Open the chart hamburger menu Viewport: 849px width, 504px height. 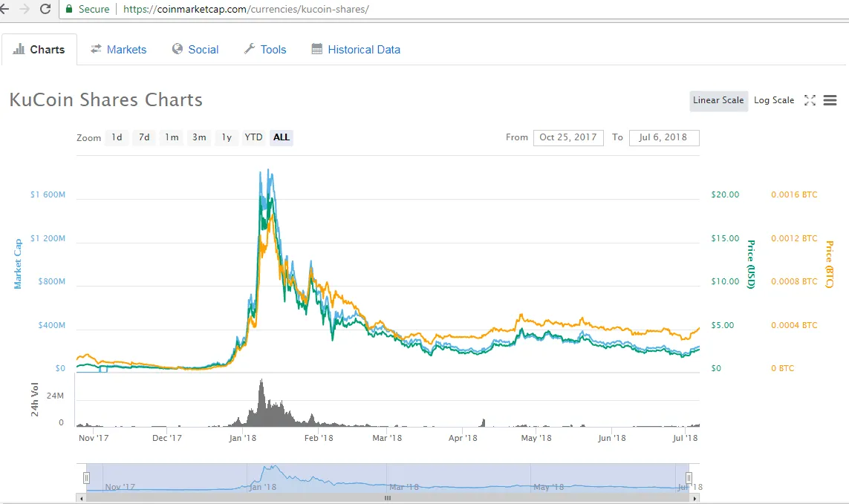[x=830, y=100]
